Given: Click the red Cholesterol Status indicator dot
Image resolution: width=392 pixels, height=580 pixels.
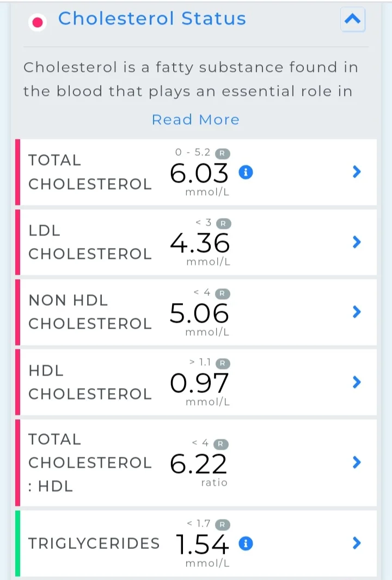Looking at the screenshot, I should (38, 22).
